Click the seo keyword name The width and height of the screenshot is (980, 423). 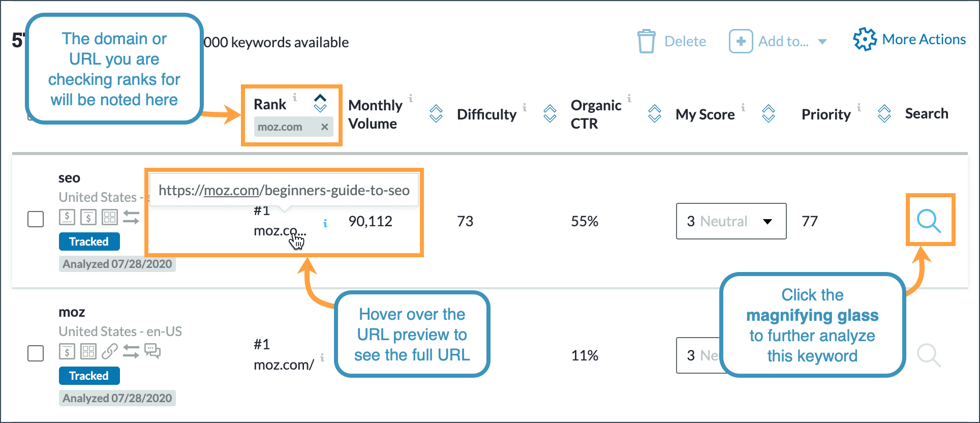(70, 178)
